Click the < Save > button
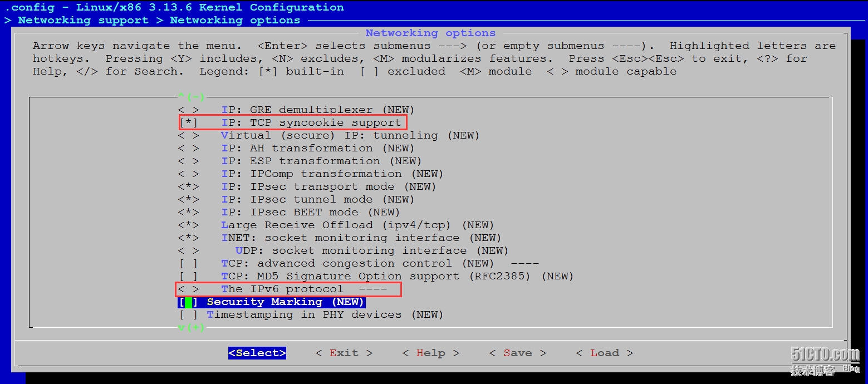Image resolution: width=868 pixels, height=384 pixels. click(x=518, y=353)
